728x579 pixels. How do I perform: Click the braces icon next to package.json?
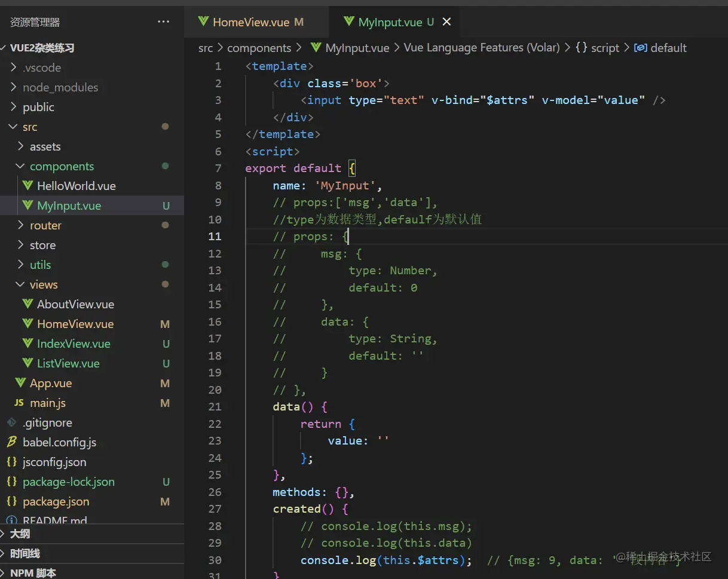12,501
